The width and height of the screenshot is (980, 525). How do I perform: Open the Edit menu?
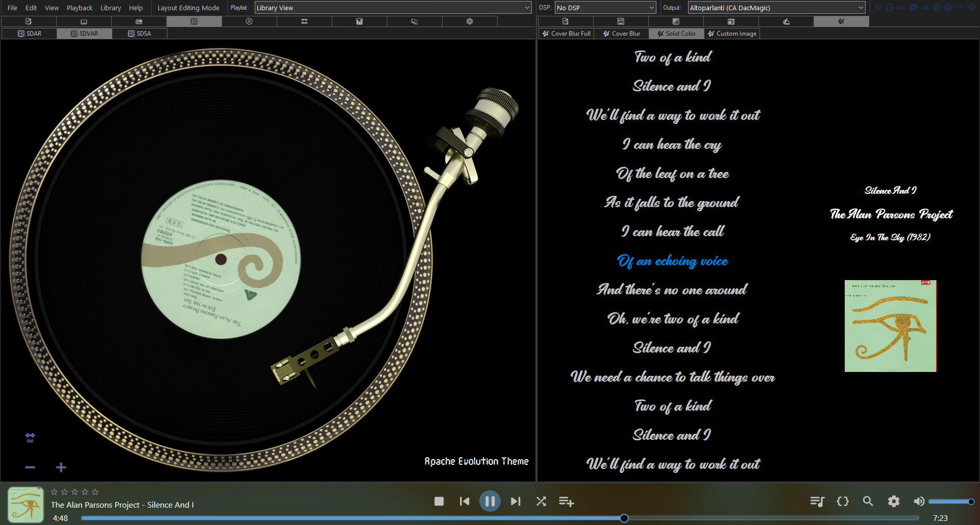(31, 8)
